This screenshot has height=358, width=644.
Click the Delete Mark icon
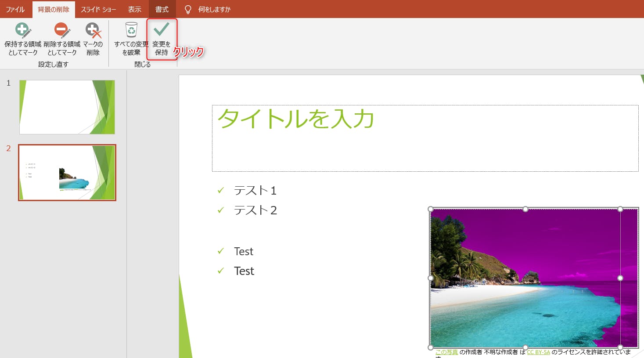click(x=93, y=31)
